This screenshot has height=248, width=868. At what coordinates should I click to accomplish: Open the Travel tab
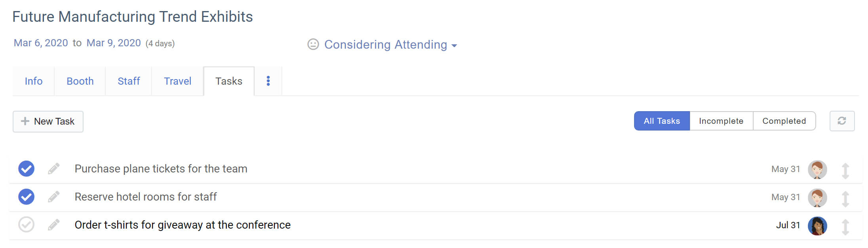[177, 81]
